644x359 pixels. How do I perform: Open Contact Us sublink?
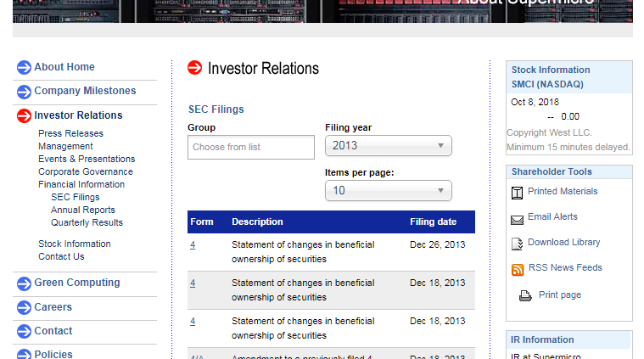point(61,256)
